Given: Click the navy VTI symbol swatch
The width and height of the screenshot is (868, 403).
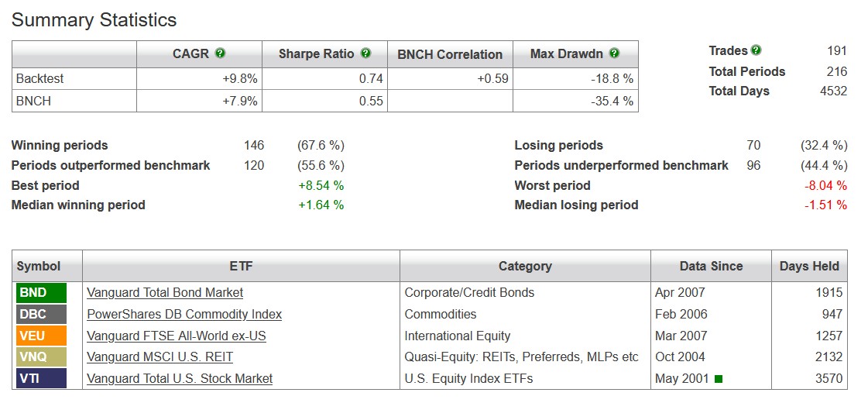Looking at the screenshot, I should pyautogui.click(x=42, y=379).
